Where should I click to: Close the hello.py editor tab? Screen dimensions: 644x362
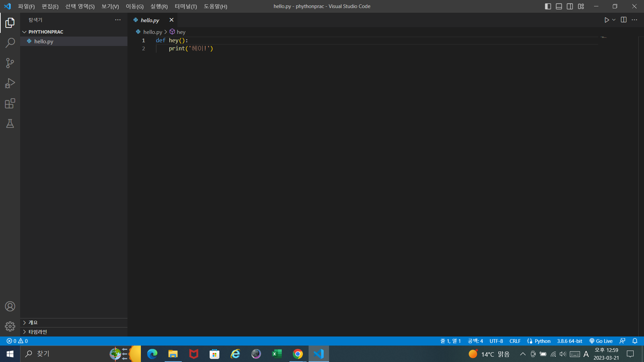click(x=171, y=20)
